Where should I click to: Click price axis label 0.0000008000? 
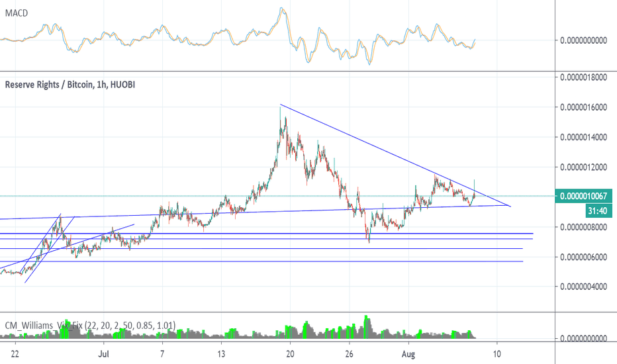pyautogui.click(x=583, y=227)
